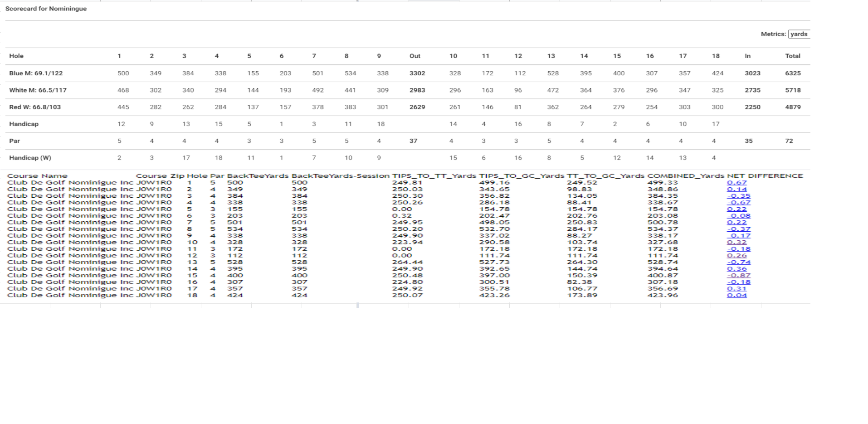Select the White tee hole 12 yardage 96
Viewport: 868px width, 424px height.
pyautogui.click(x=518, y=90)
